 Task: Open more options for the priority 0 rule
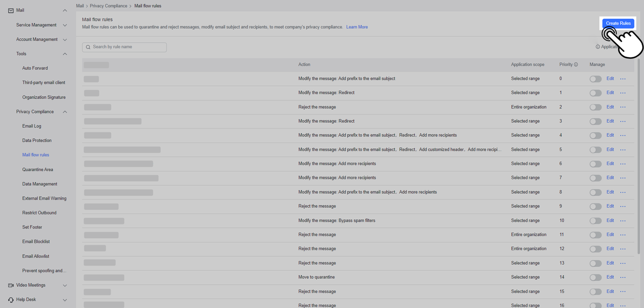pos(623,78)
